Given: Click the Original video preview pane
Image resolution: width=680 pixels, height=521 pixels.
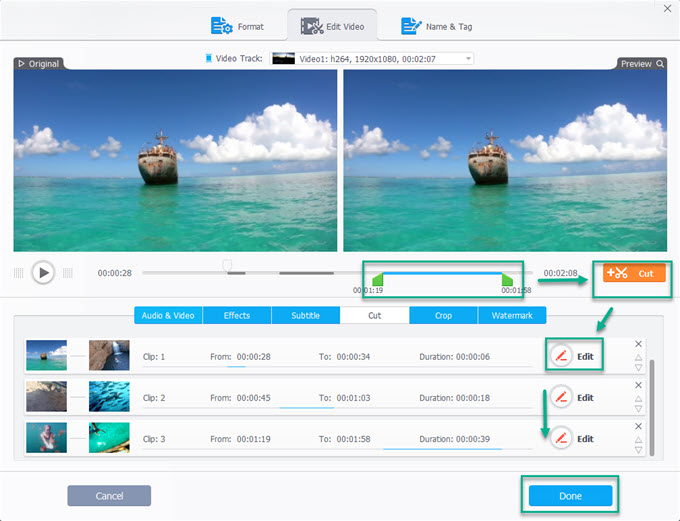Looking at the screenshot, I should click(x=175, y=161).
